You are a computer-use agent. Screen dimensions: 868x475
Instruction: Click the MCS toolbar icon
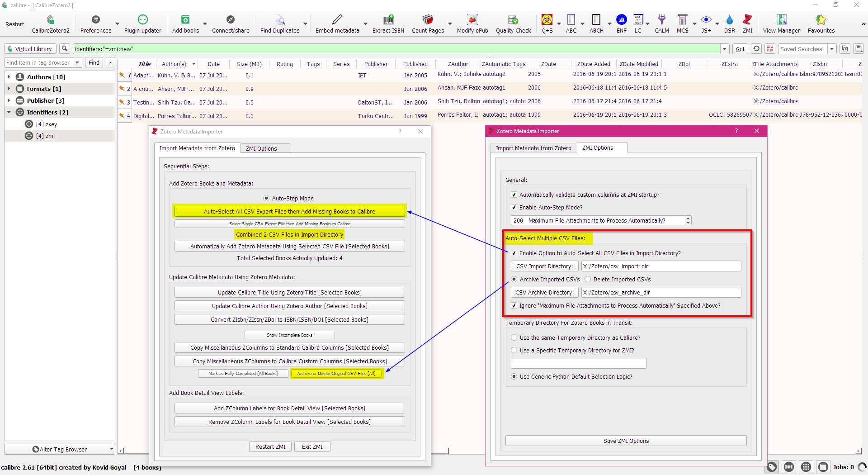[x=683, y=20]
